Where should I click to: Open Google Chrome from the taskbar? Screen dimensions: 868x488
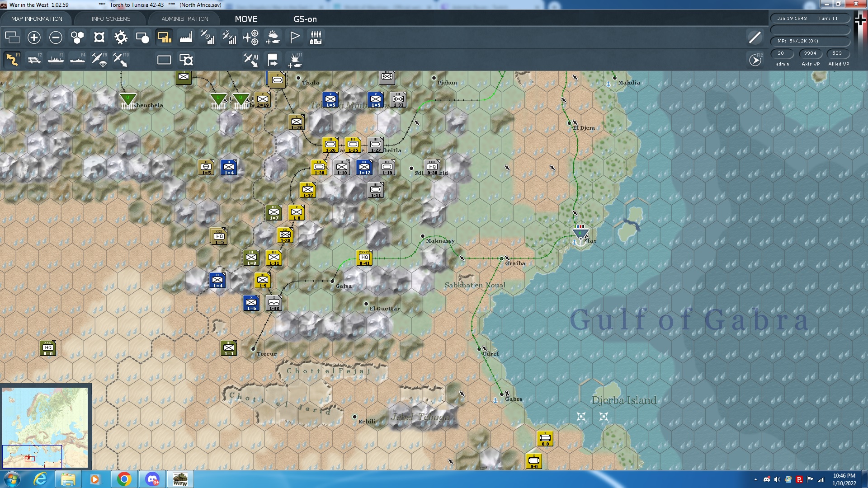[x=124, y=479]
